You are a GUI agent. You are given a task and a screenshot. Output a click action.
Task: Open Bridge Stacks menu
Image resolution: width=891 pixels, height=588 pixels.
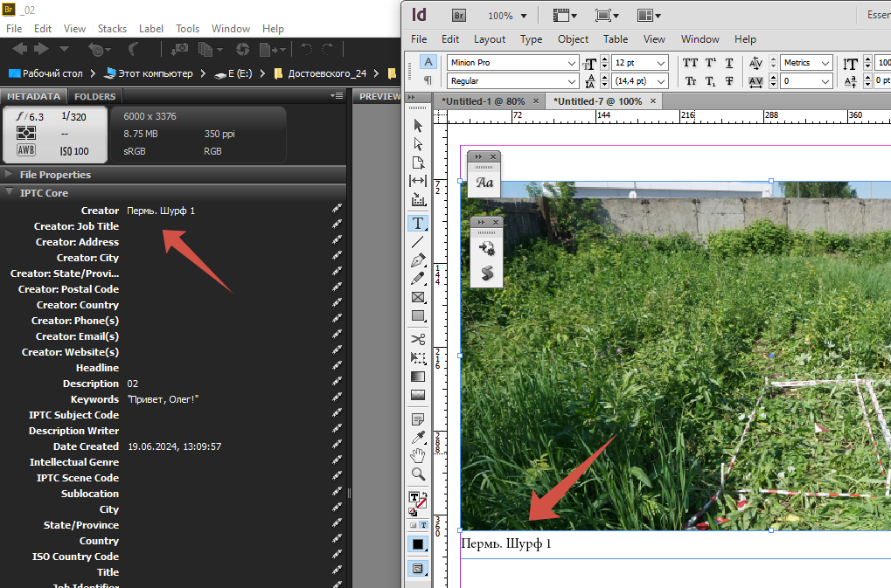coord(112,28)
